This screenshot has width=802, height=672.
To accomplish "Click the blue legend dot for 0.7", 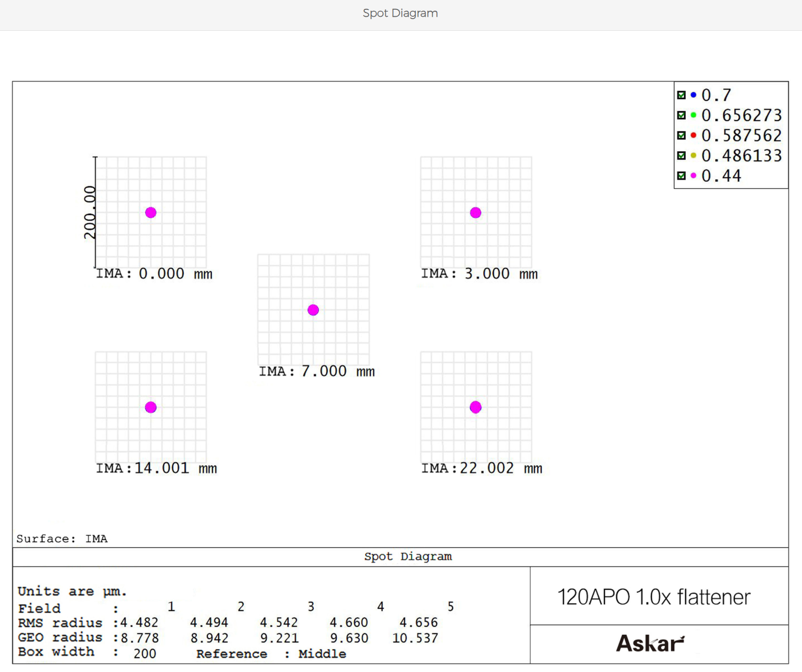I will tap(693, 95).
